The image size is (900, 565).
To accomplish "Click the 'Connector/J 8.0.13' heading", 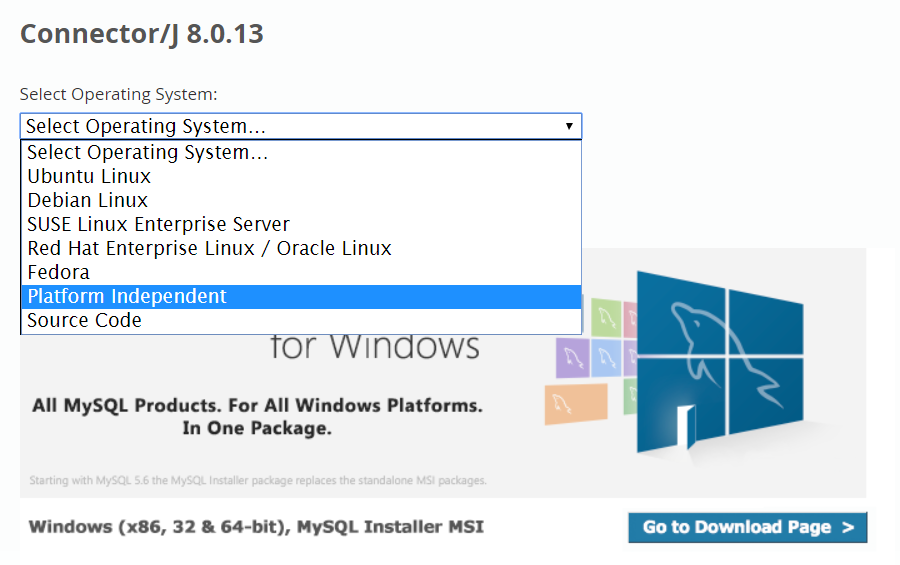I will 142,34.
